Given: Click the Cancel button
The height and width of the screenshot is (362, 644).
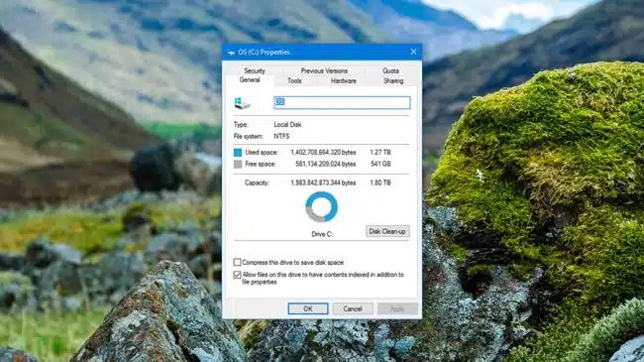Looking at the screenshot, I should click(x=353, y=308).
